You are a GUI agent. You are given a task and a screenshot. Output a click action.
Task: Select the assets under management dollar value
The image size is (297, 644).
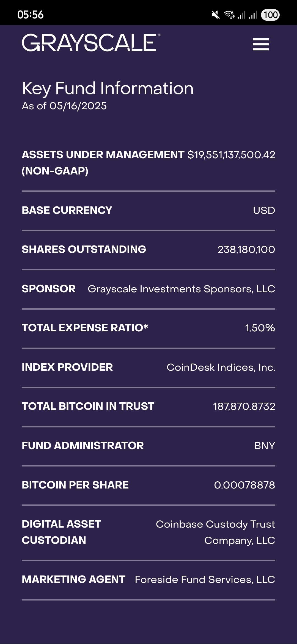tap(231, 155)
